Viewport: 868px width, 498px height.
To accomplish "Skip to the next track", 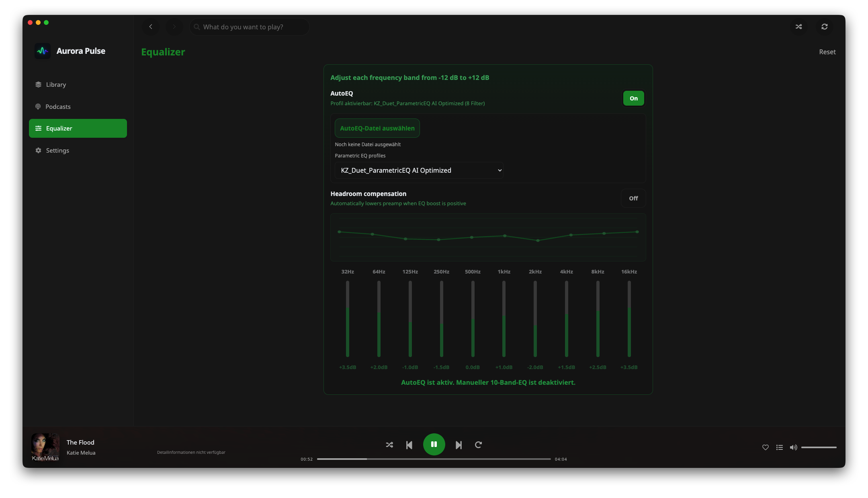I will pyautogui.click(x=459, y=445).
